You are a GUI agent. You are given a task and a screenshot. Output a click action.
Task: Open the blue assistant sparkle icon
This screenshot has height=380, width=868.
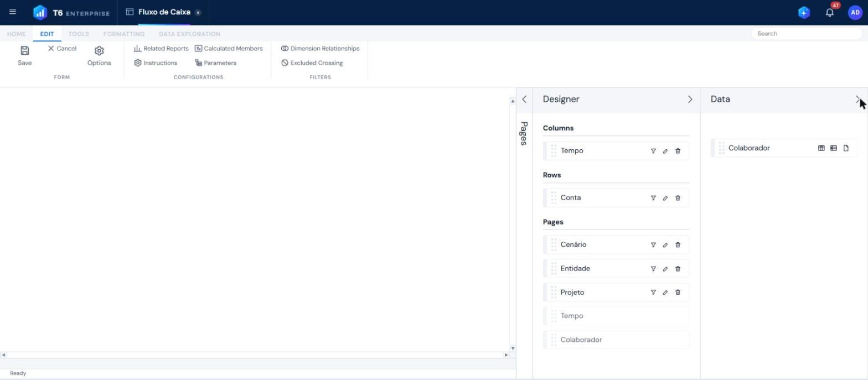(x=804, y=12)
